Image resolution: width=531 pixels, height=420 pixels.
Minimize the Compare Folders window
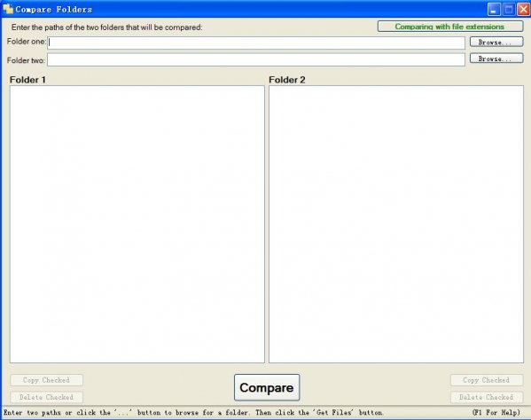(494, 9)
